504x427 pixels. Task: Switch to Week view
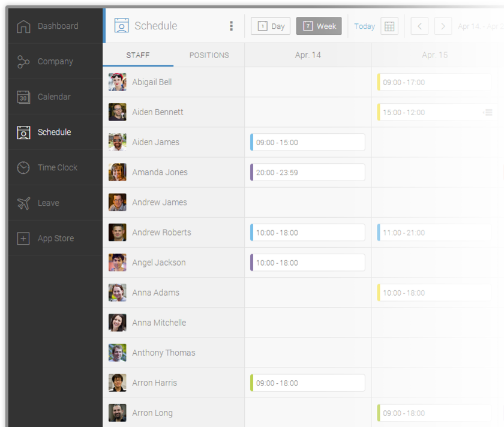click(x=319, y=26)
